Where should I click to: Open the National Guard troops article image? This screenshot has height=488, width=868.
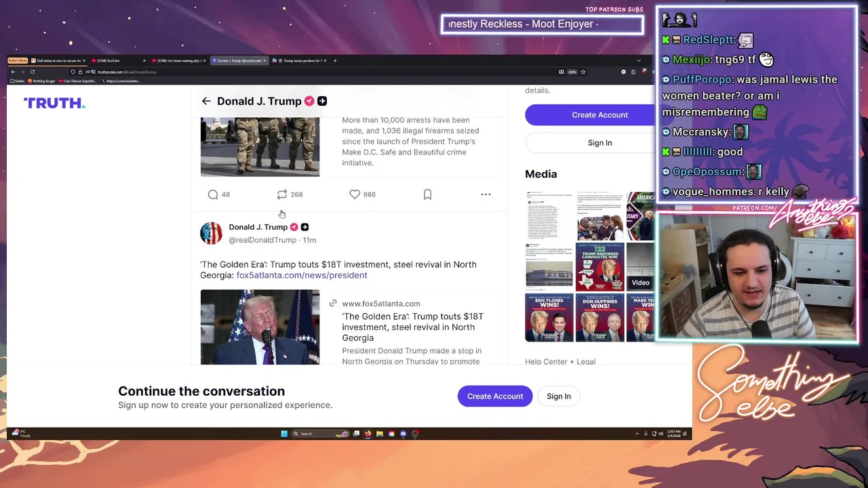click(260, 146)
